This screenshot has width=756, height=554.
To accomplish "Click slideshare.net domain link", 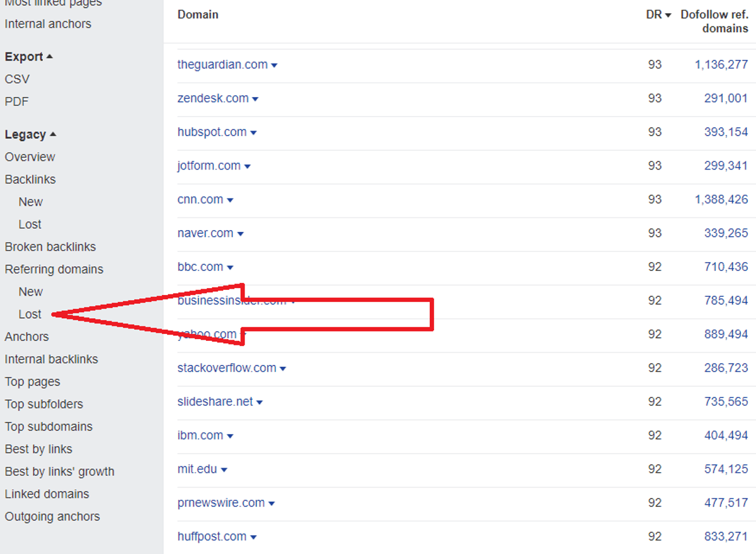I will click(x=215, y=402).
